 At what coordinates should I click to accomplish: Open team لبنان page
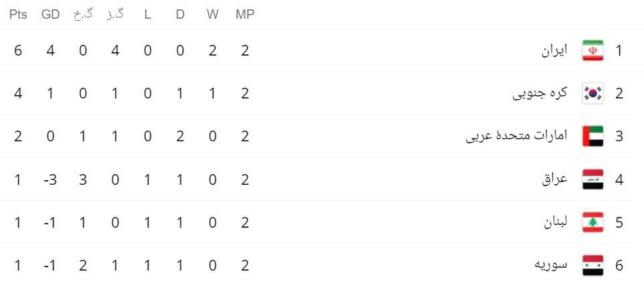coord(556,222)
